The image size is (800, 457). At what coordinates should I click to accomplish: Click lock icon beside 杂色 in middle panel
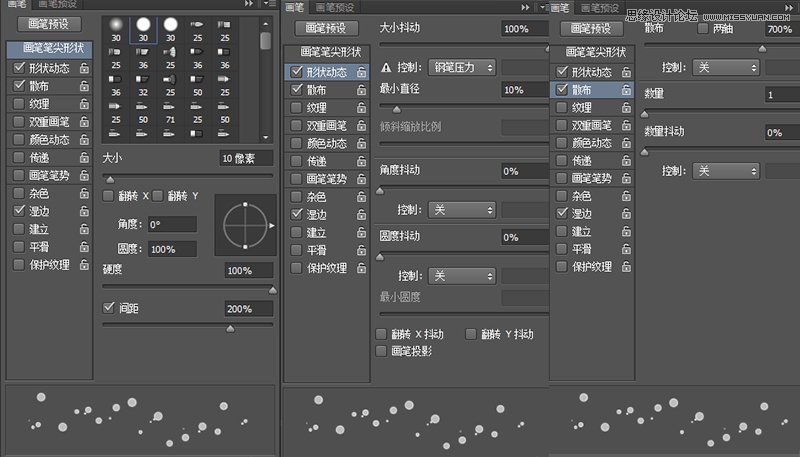(x=361, y=197)
